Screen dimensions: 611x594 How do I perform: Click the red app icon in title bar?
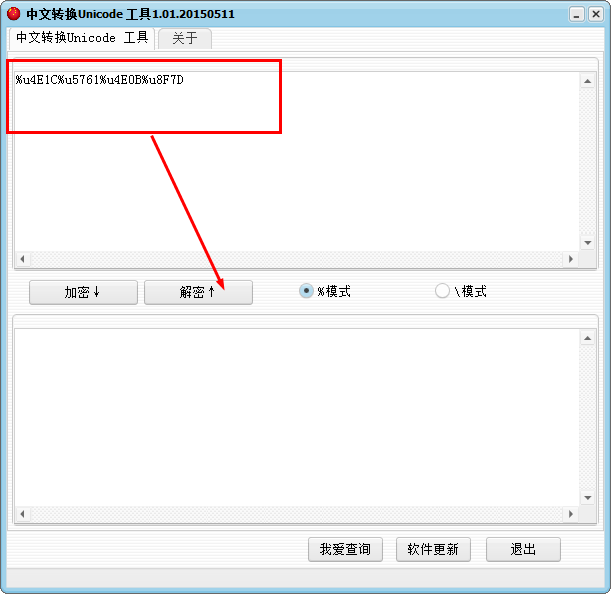(x=13, y=14)
